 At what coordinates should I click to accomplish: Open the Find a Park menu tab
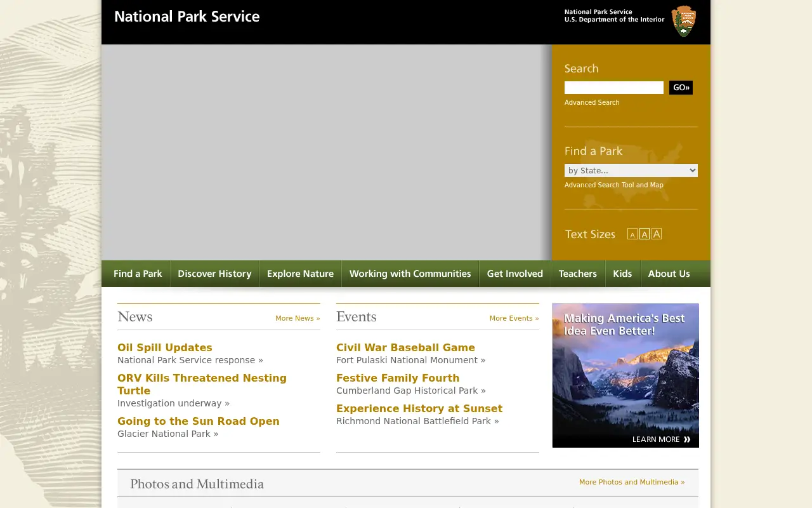tap(138, 274)
